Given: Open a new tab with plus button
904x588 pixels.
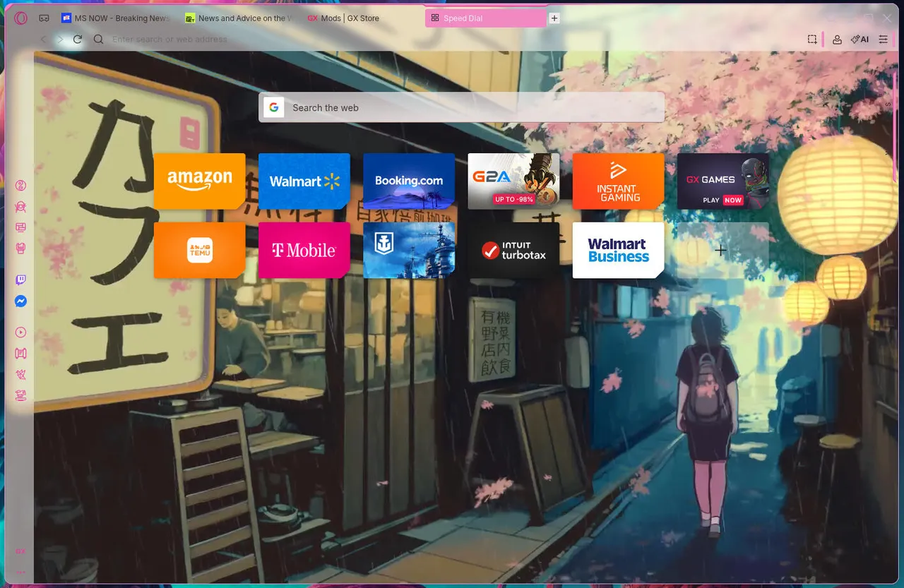Looking at the screenshot, I should [x=554, y=18].
